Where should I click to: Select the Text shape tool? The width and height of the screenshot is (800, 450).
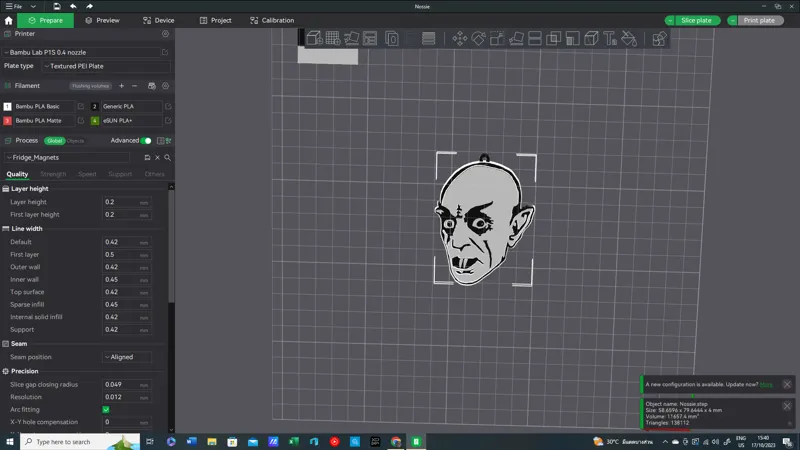(x=610, y=38)
